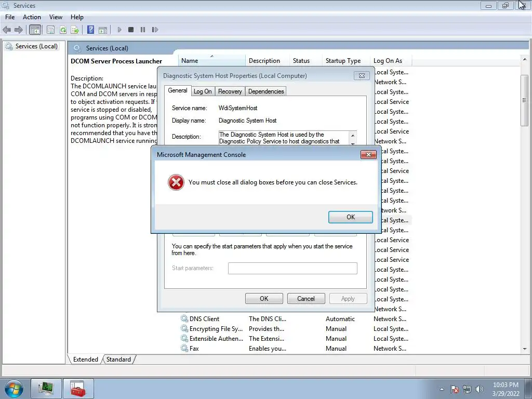Click the 'DCOM Server Process Launcher' heading

click(x=116, y=61)
